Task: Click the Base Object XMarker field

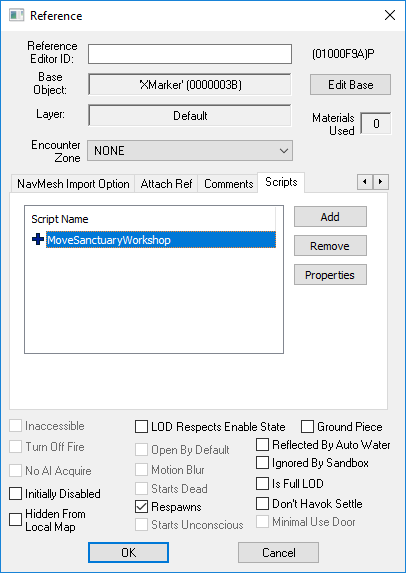Action: [190, 85]
